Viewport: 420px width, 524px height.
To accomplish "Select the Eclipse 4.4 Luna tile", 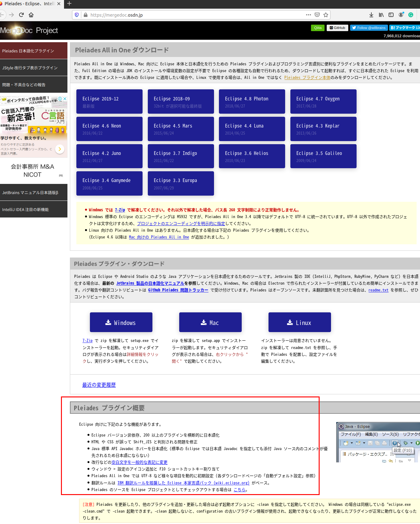I will coord(252,129).
